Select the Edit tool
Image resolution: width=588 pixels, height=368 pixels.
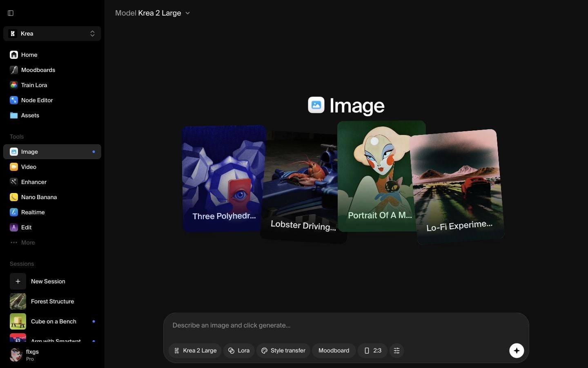point(52,227)
